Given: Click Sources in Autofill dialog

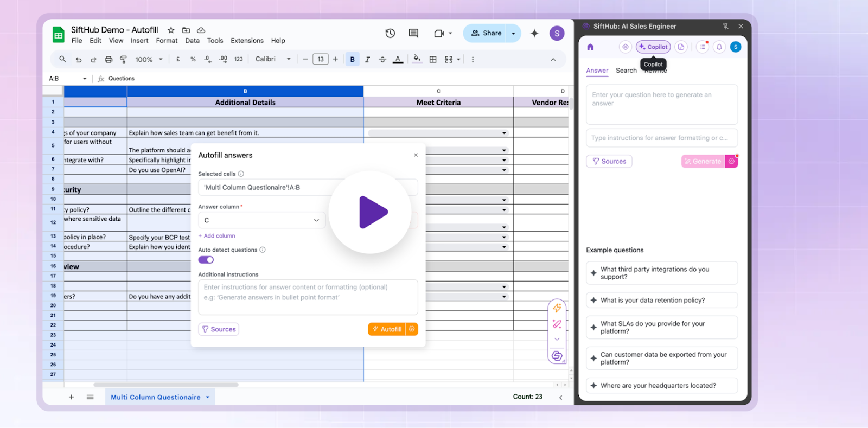Looking at the screenshot, I should [x=219, y=329].
